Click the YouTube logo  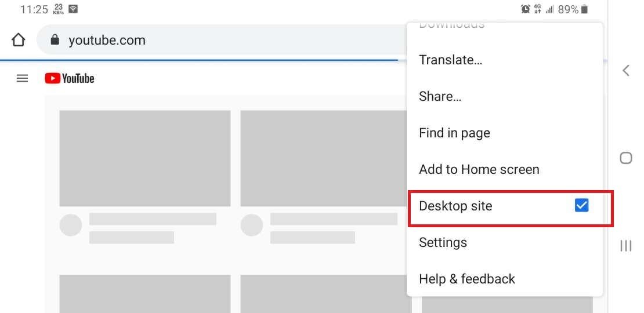(70, 78)
